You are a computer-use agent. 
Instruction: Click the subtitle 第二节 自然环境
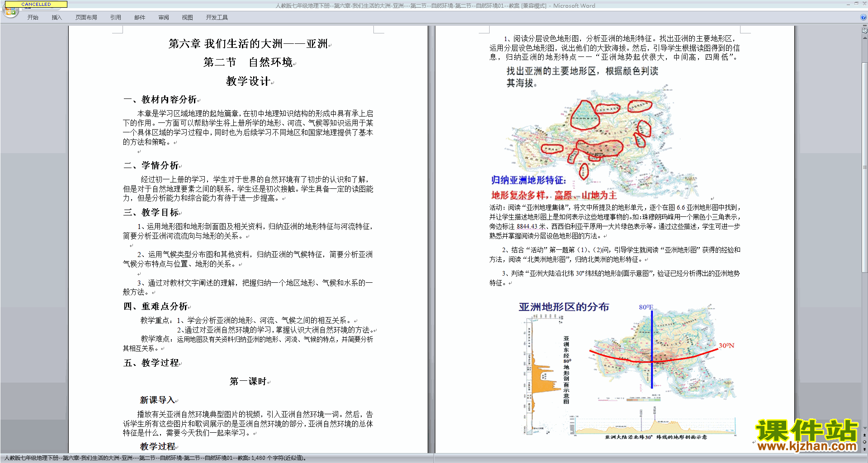tap(248, 62)
